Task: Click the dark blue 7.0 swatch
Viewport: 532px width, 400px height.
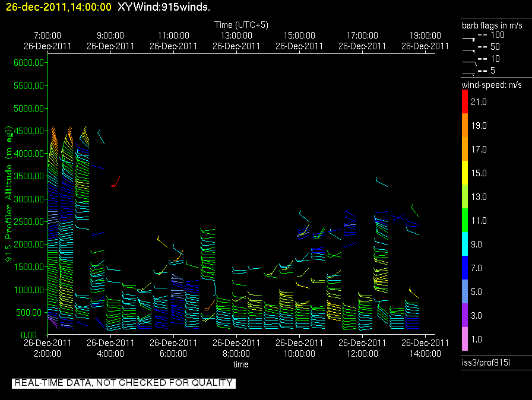Action: pos(464,268)
